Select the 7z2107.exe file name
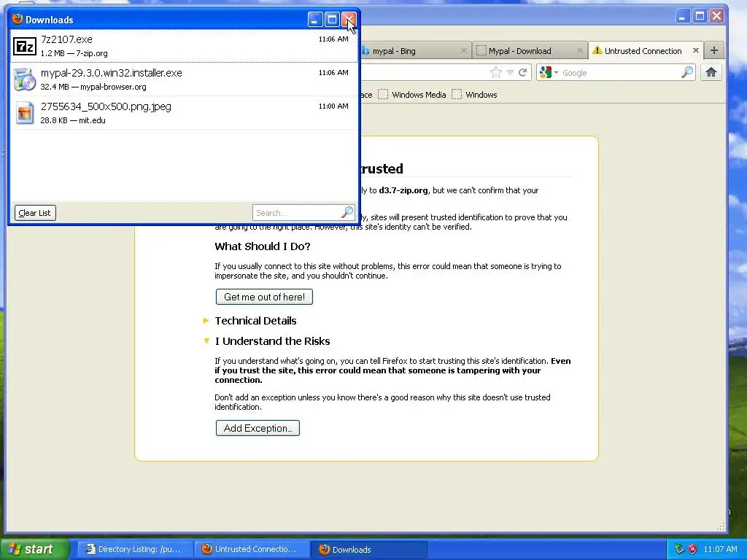Viewport: 747px width, 560px height. coord(66,39)
